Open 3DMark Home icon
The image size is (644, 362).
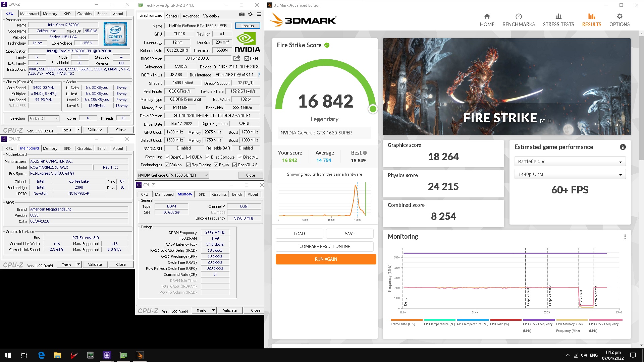[x=487, y=16]
